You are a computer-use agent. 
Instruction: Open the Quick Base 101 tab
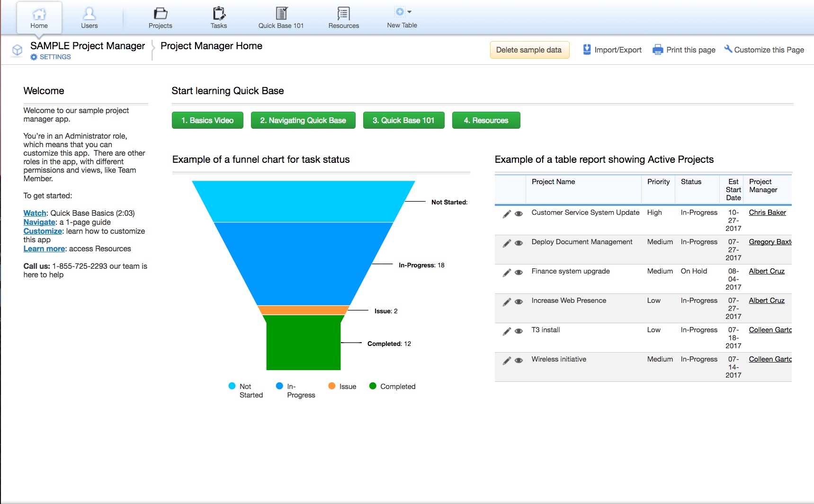tap(281, 18)
